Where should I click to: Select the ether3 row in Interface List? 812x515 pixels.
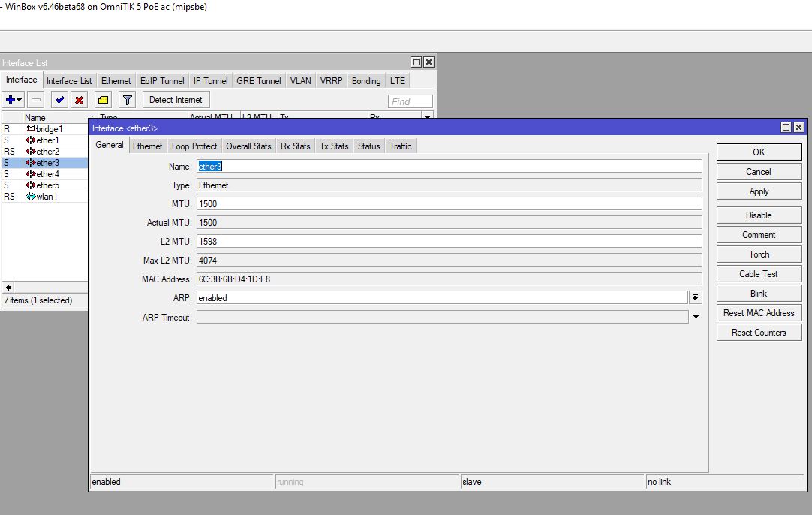[45, 163]
